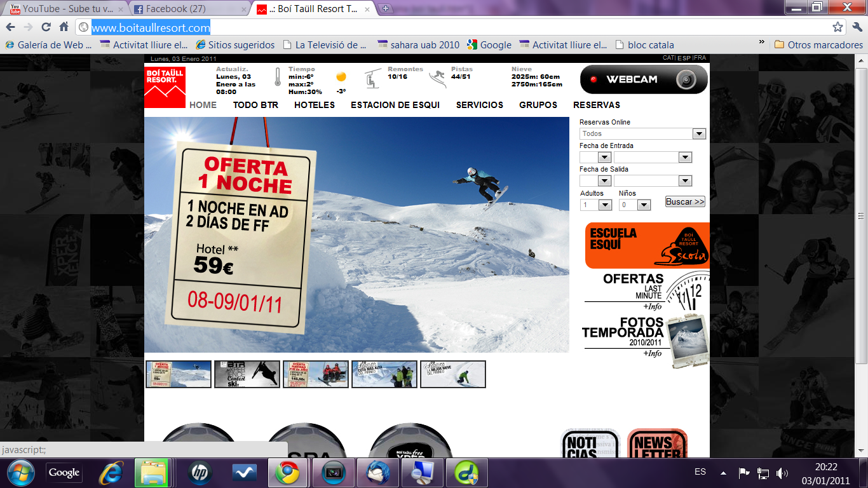Open Chrome wrench settings menu
This screenshot has width=868, height=488.
coord(857,27)
